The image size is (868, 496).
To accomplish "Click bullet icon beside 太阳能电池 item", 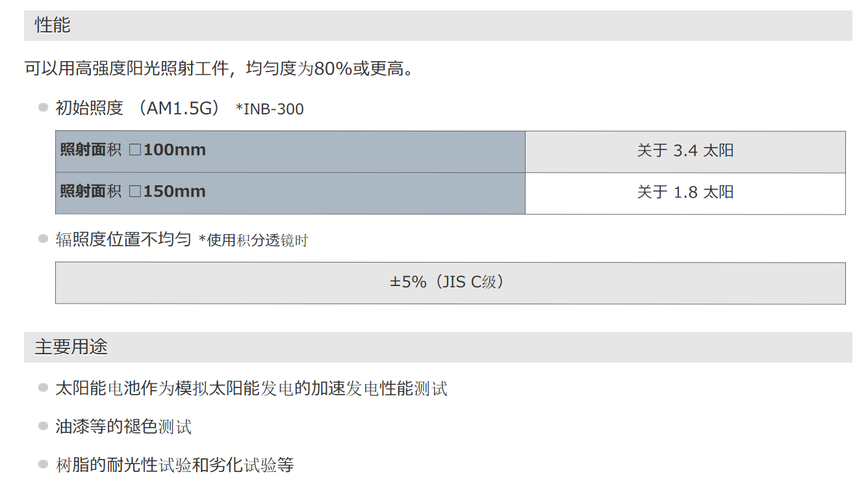I will tap(43, 388).
